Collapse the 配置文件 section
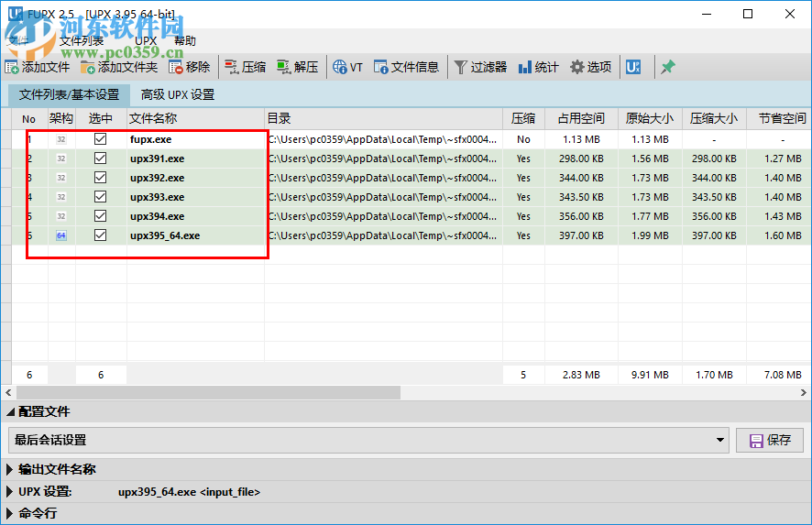The width and height of the screenshot is (812, 525). pyautogui.click(x=10, y=412)
